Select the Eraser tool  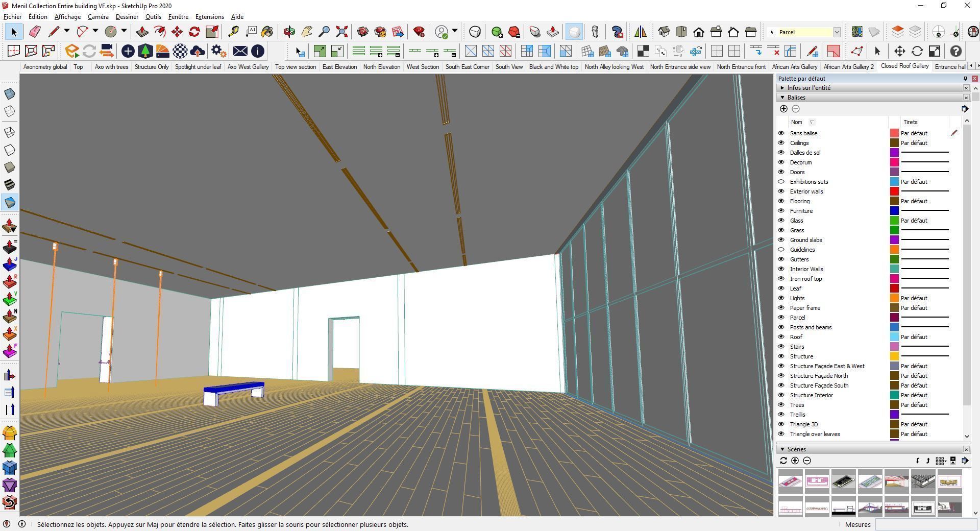[x=35, y=32]
